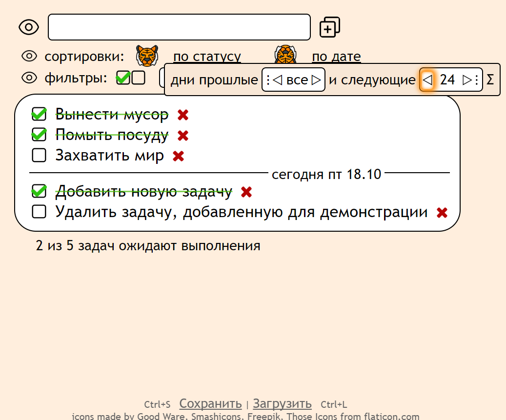This screenshot has height=420, width=506.
Task: Click the add task plus icon
Action: [329, 27]
